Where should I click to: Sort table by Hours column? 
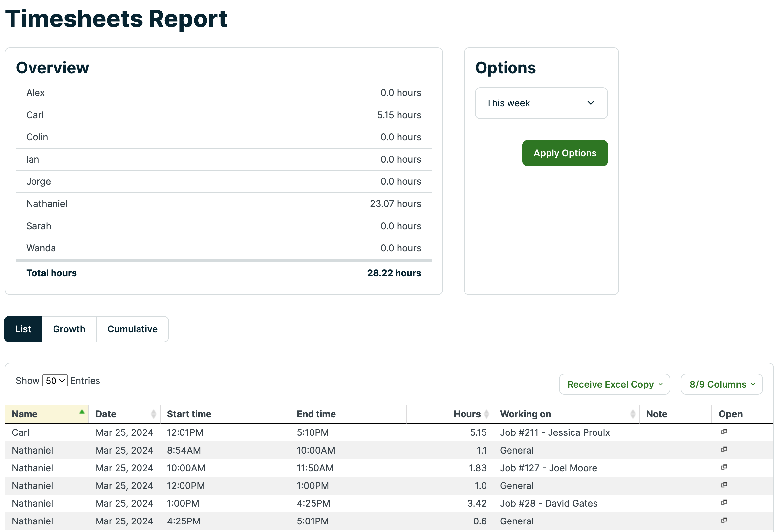(x=467, y=414)
